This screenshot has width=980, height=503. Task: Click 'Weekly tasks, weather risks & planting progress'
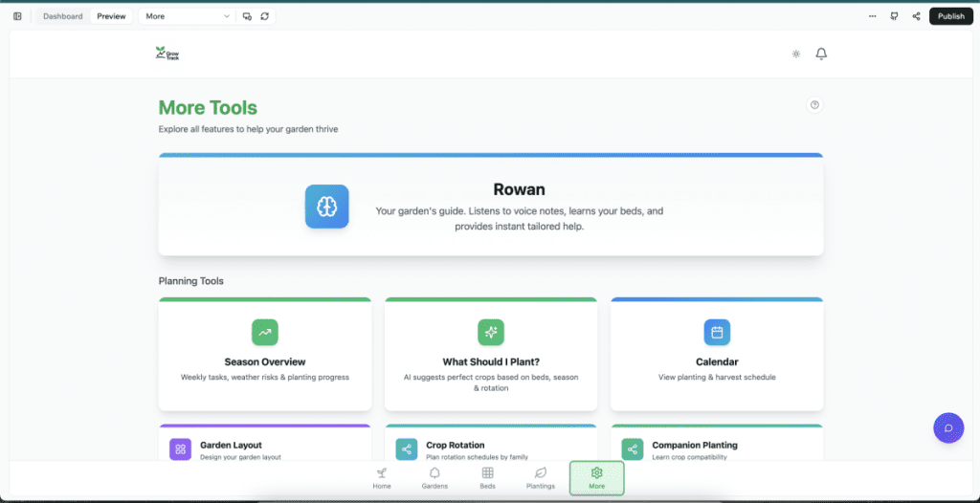click(265, 378)
